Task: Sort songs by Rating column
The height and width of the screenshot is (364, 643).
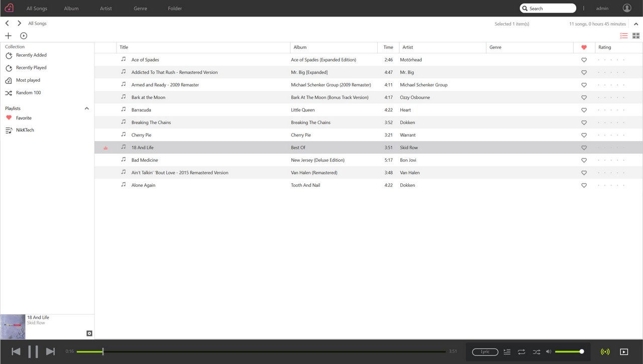Action: 619,47
